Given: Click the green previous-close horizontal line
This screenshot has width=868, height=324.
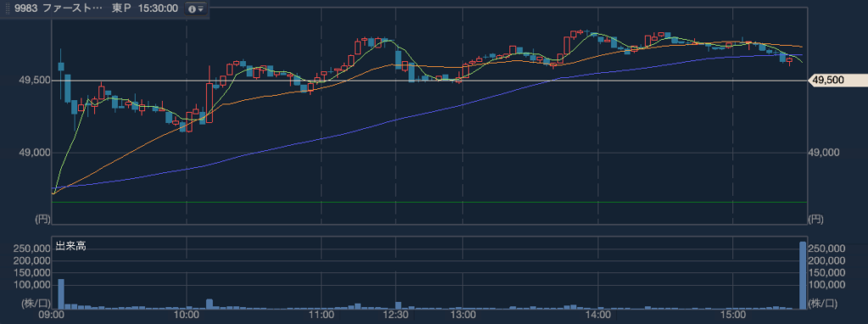Looking at the screenshot, I should (x=429, y=202).
